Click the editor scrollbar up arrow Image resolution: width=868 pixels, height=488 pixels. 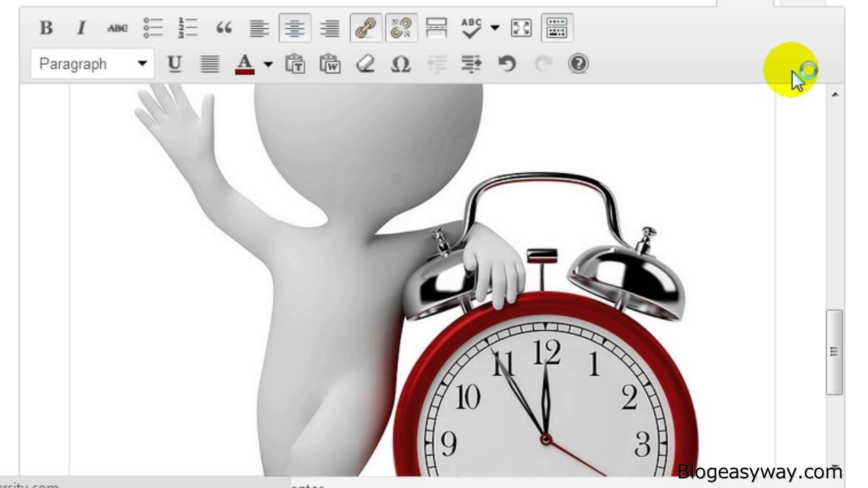(x=835, y=94)
